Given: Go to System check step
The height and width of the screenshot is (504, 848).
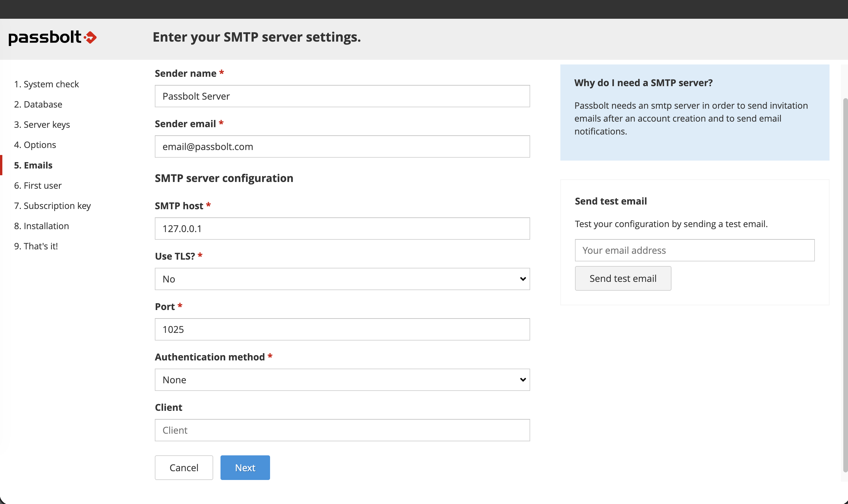Looking at the screenshot, I should (46, 84).
